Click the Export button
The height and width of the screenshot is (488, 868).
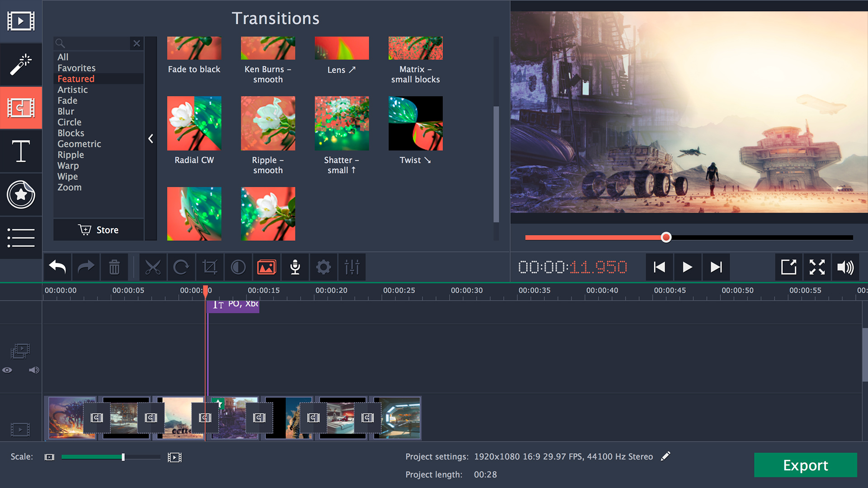pos(806,465)
